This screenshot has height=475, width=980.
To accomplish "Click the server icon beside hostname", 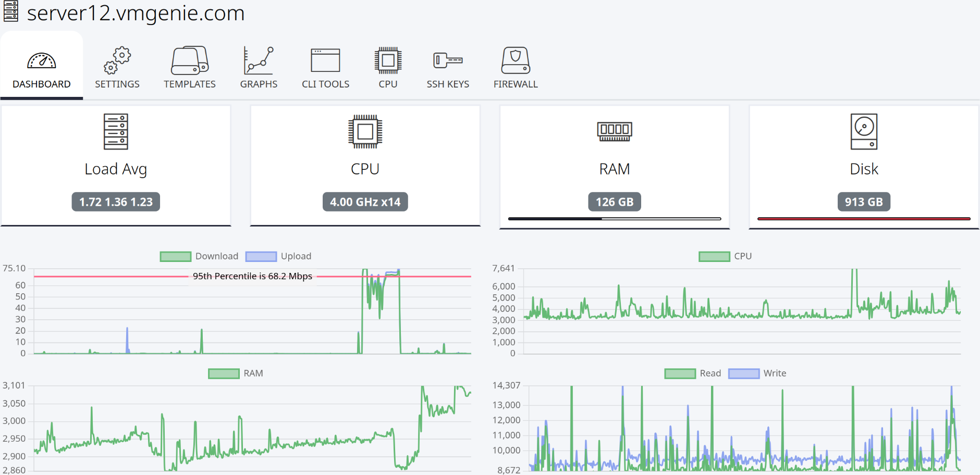I will tap(11, 11).
